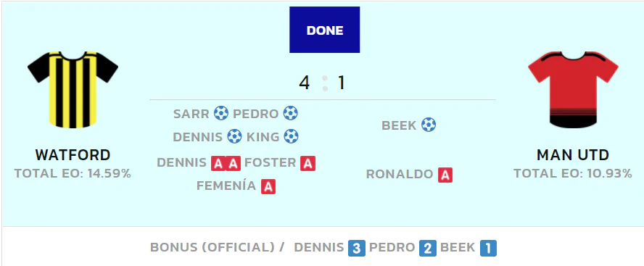Select the WATFORD team name
Viewport: 644px width, 266px height.
point(73,155)
